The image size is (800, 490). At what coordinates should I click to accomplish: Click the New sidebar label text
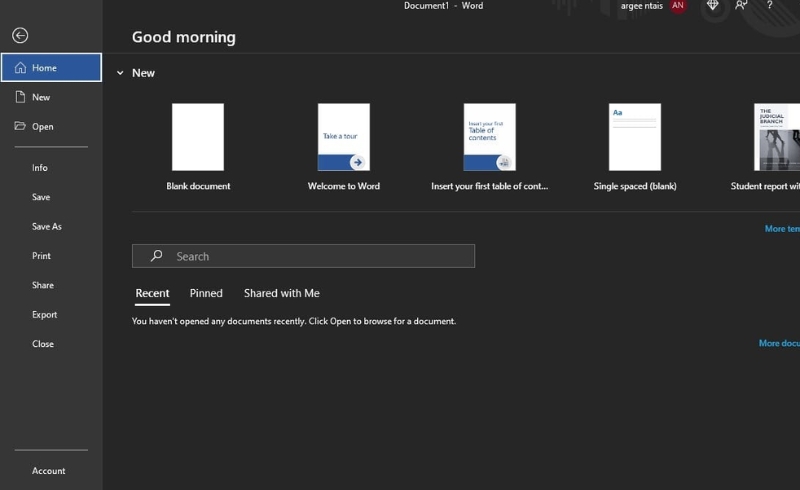[x=41, y=97]
